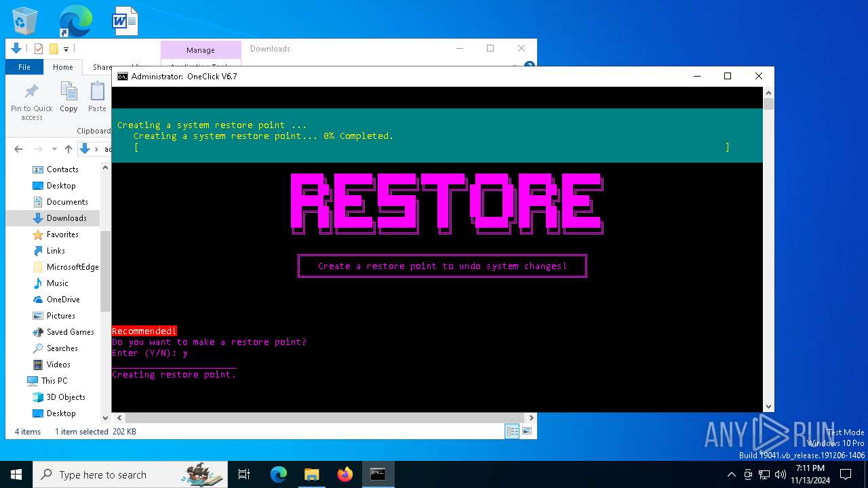Click the '1 item selected 202 KB' status text
Screen dimensions: 868x488
pos(96,432)
